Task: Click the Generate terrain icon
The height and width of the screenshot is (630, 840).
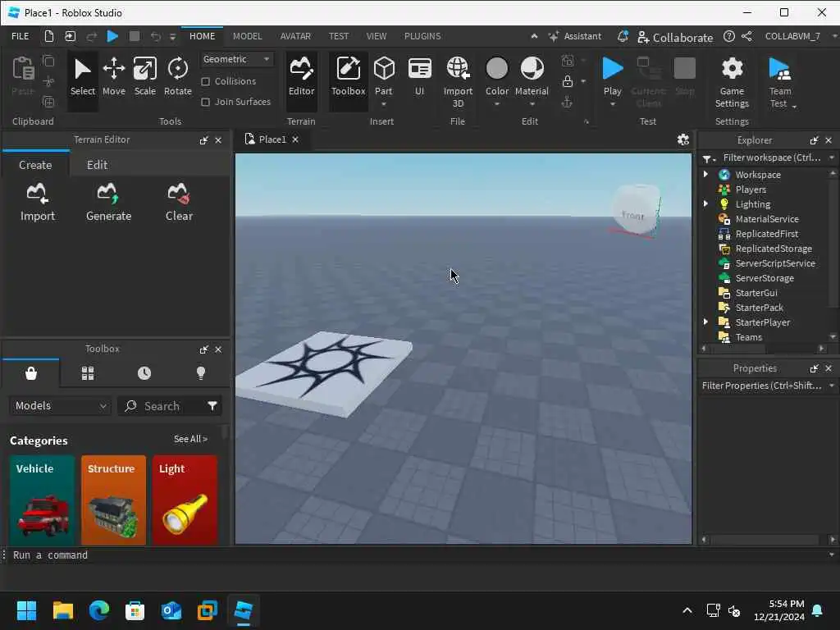Action: coord(108,194)
